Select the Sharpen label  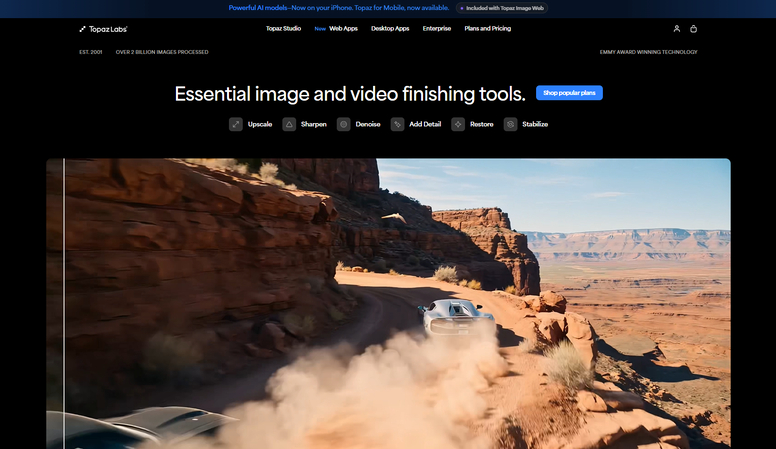[x=314, y=124]
